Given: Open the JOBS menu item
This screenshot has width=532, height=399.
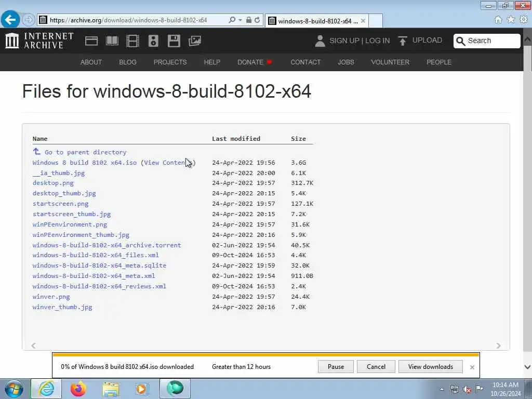Looking at the screenshot, I should pyautogui.click(x=345, y=62).
